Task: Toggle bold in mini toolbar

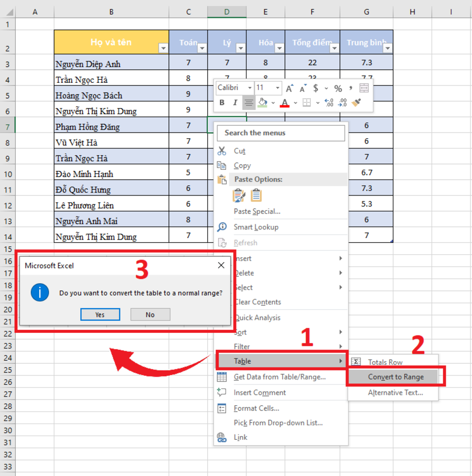Action: [x=222, y=103]
